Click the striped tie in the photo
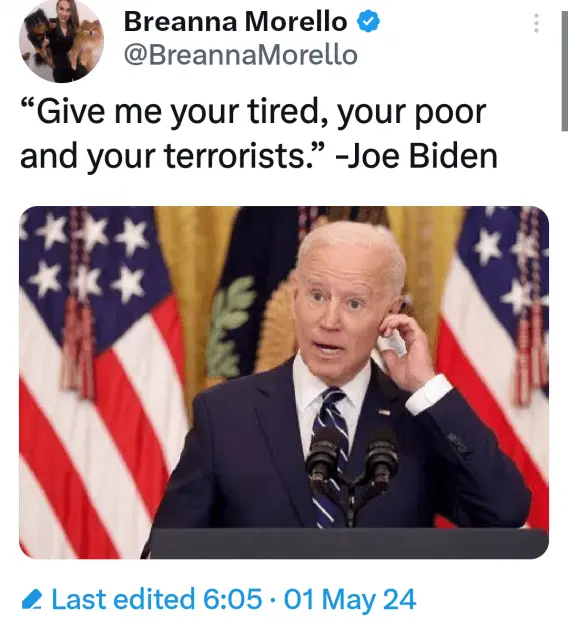568x625 pixels. pyautogui.click(x=330, y=450)
